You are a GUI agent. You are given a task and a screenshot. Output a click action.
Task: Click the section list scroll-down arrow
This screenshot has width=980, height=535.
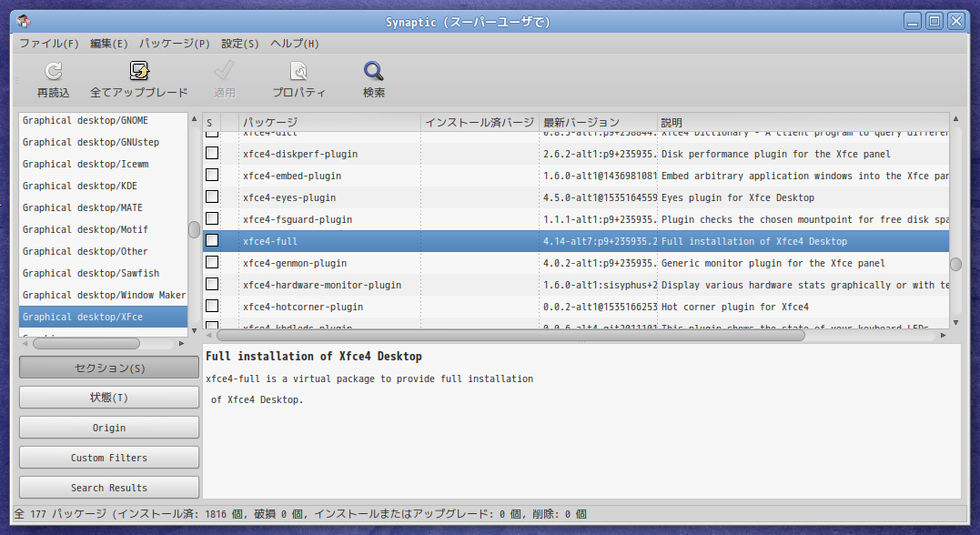click(x=194, y=330)
